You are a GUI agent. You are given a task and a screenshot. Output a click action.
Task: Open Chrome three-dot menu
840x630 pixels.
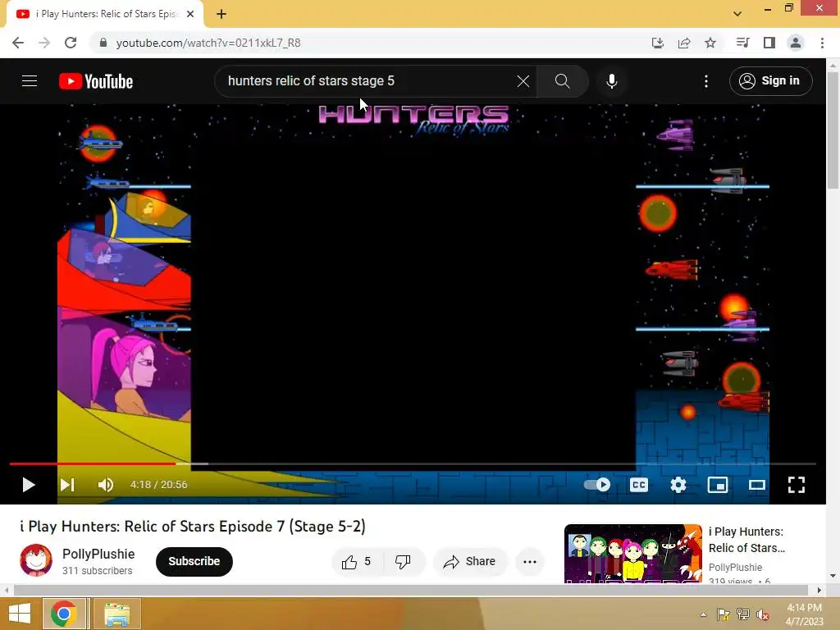point(822,43)
